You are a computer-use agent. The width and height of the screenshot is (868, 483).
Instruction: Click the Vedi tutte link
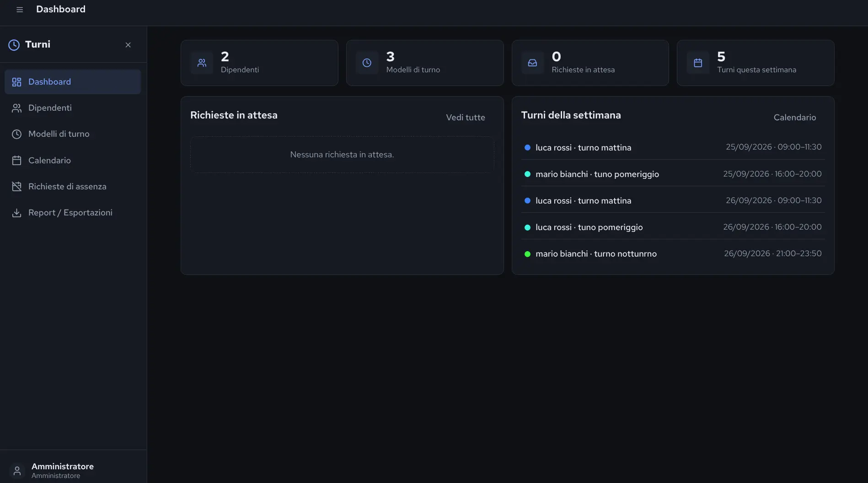466,118
